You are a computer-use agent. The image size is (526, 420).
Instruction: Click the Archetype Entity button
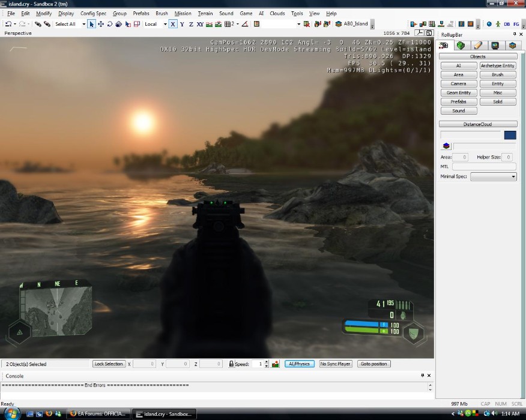[x=498, y=66]
